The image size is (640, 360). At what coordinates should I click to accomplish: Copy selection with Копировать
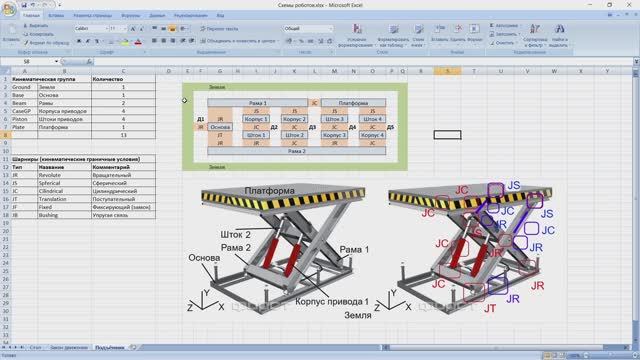39,34
